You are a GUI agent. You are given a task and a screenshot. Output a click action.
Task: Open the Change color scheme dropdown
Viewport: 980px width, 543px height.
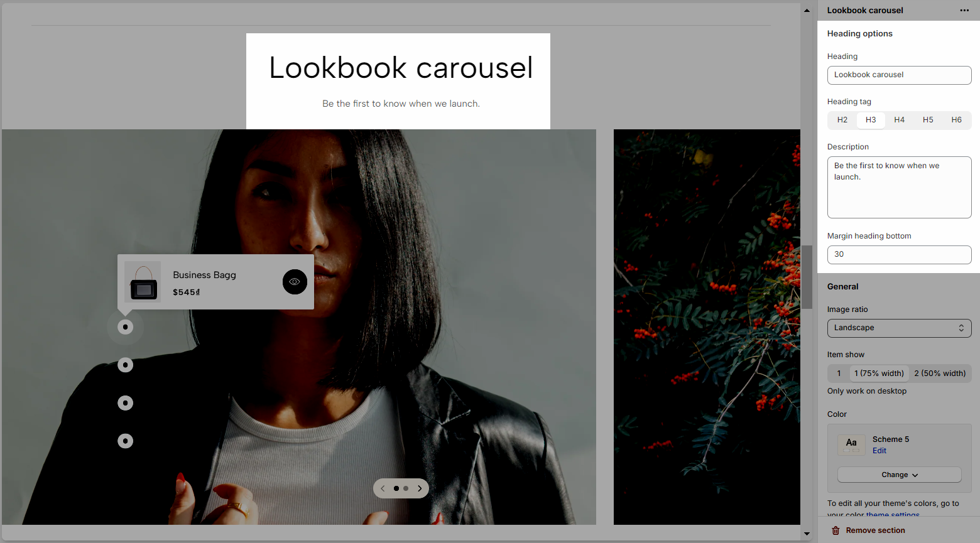click(899, 475)
